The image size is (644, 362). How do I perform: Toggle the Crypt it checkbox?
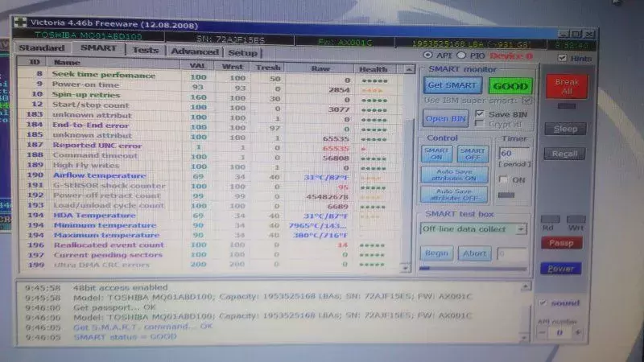click(478, 123)
